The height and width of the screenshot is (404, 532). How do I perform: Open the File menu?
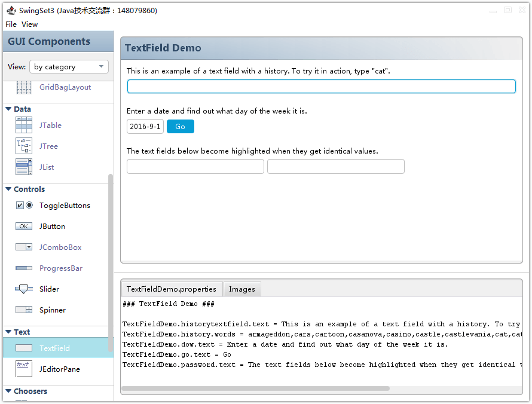tap(11, 25)
